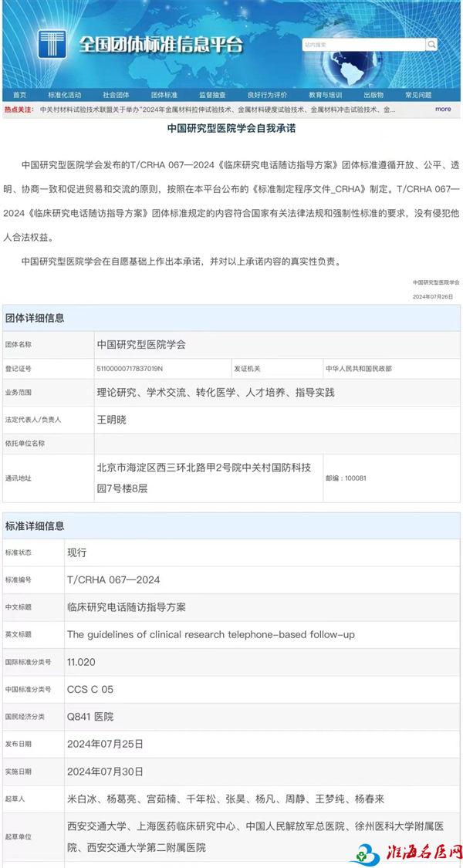Screen dimensions: 463x868
Task: Click the 起草单位 value starting 西安交通大学
Action: coord(255,836)
